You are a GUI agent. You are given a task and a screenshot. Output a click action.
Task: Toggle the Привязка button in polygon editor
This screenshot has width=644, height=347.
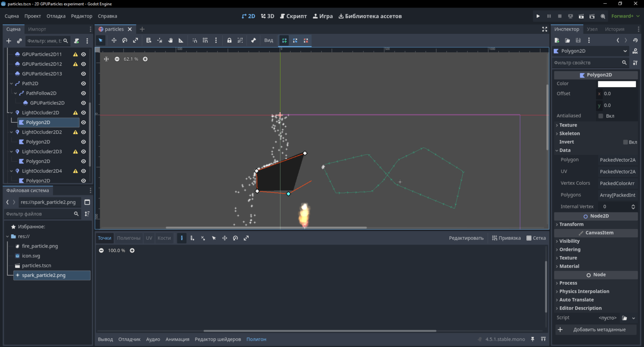[506, 238]
